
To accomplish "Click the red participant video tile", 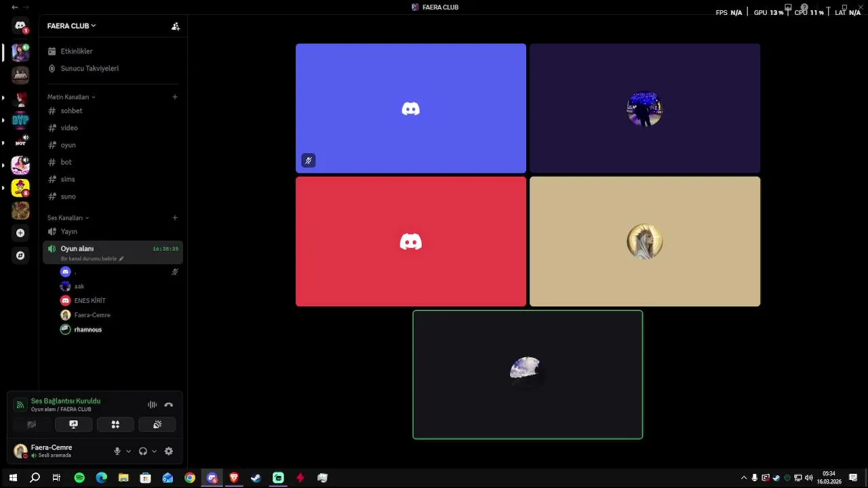I will (x=411, y=241).
